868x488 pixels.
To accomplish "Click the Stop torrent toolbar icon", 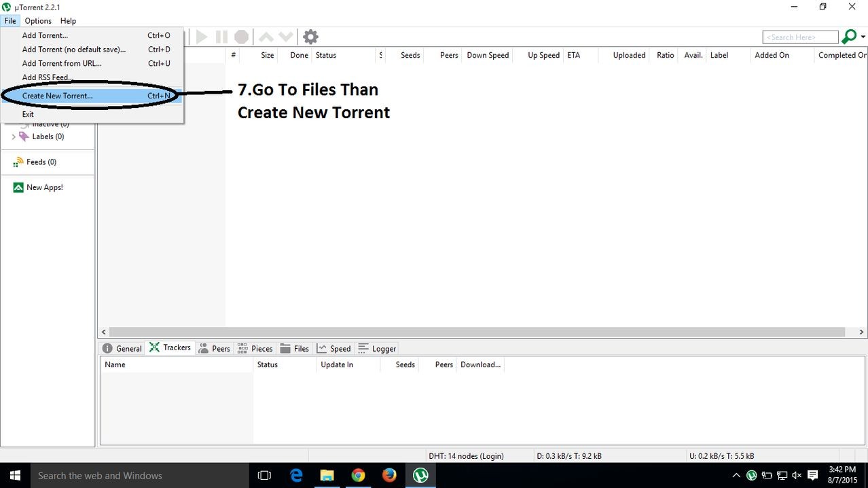I will point(241,37).
